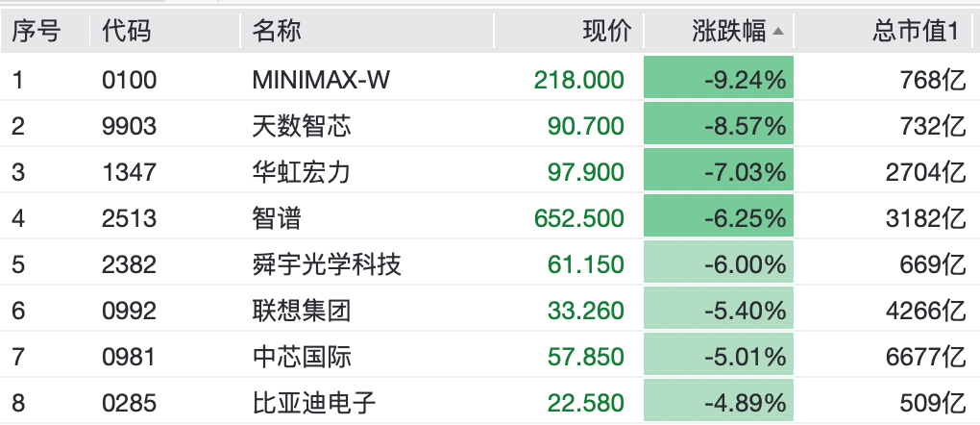980x425 pixels.
Task: Click the -5.01% change cell
Action: [x=719, y=354]
